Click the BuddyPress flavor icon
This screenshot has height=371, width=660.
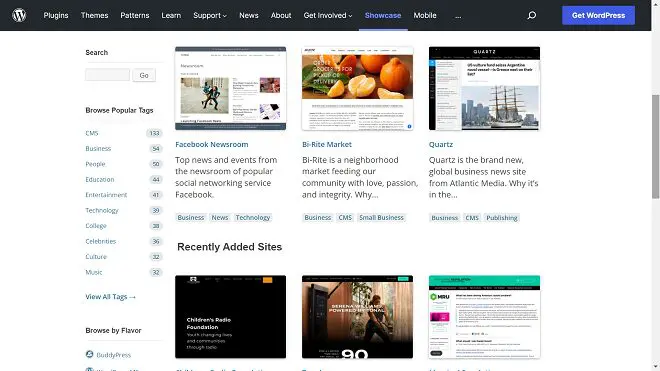tap(89, 354)
